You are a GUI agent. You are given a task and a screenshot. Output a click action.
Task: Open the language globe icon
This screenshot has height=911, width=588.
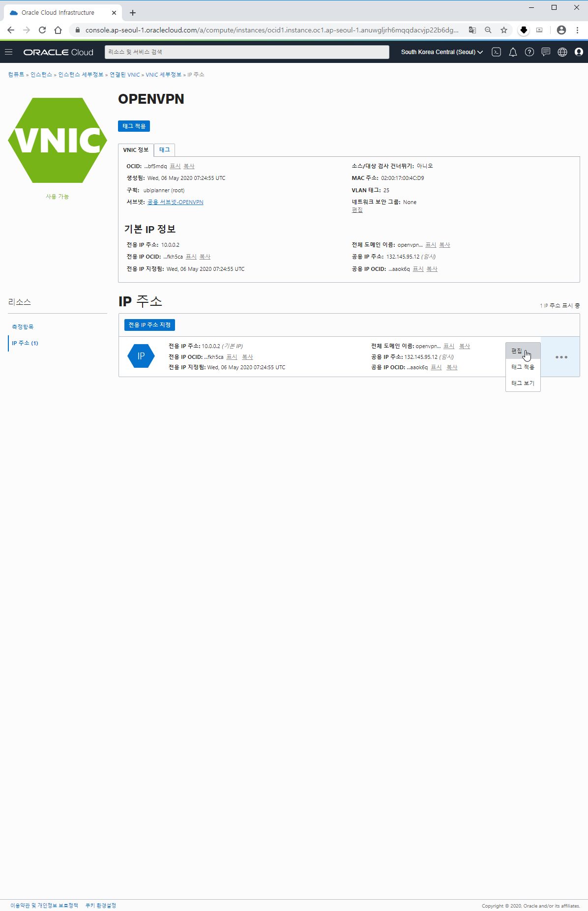(562, 52)
